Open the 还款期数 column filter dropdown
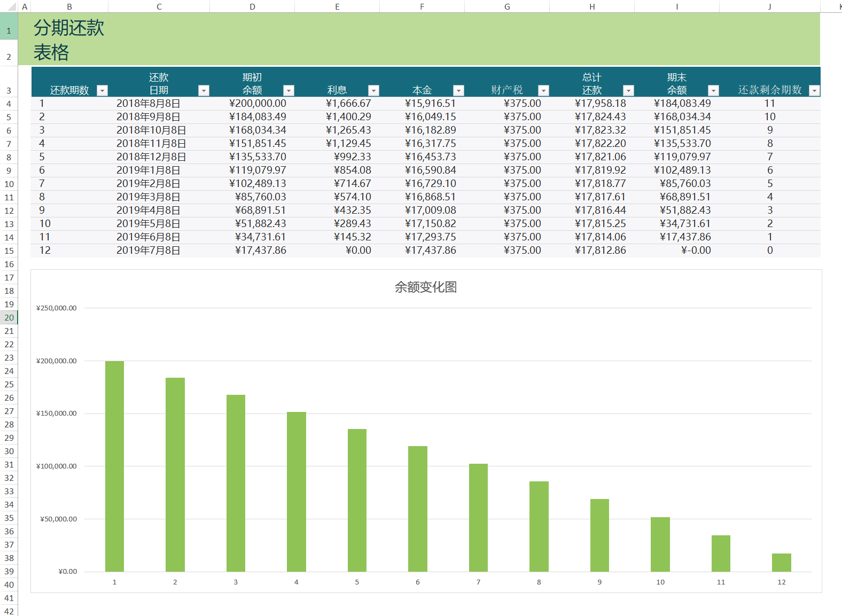 102,91
